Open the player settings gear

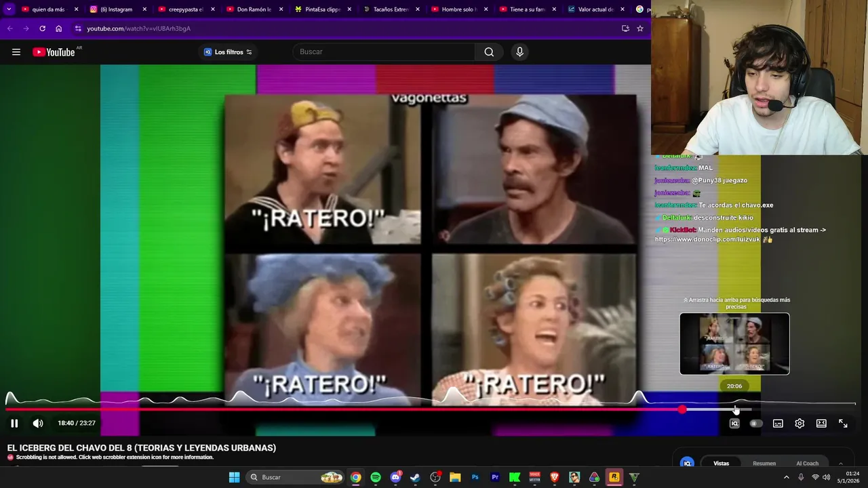[800, 424]
